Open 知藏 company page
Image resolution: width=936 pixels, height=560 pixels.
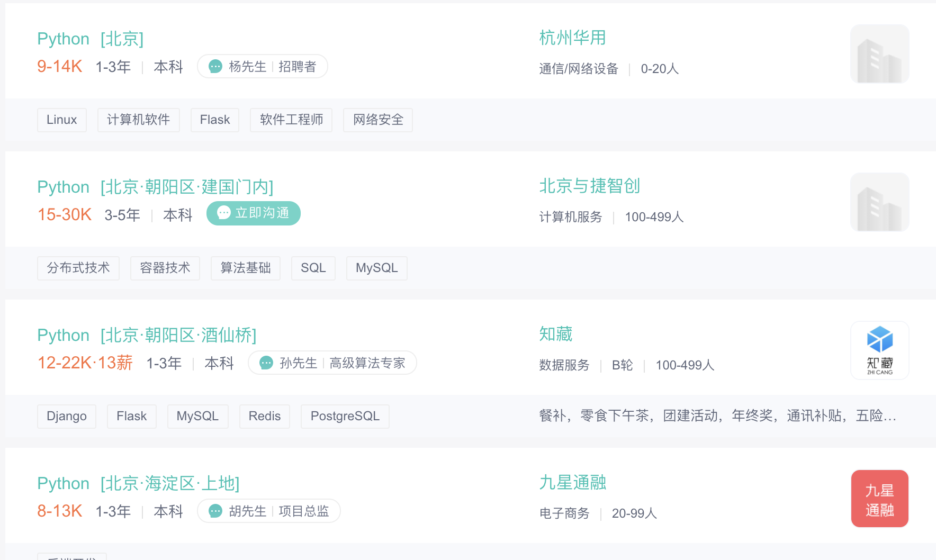click(555, 334)
